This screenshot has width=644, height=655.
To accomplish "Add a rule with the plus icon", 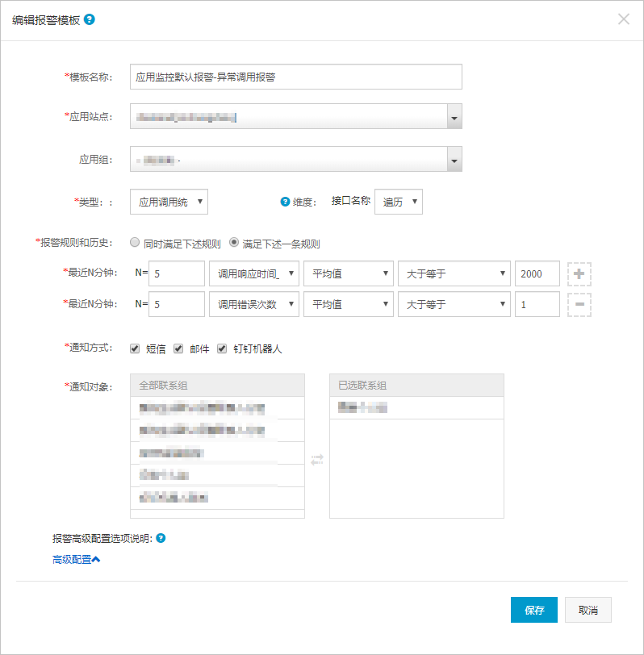I will [579, 274].
